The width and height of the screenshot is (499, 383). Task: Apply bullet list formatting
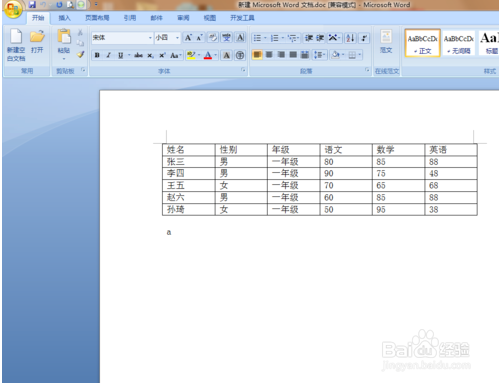(x=257, y=38)
